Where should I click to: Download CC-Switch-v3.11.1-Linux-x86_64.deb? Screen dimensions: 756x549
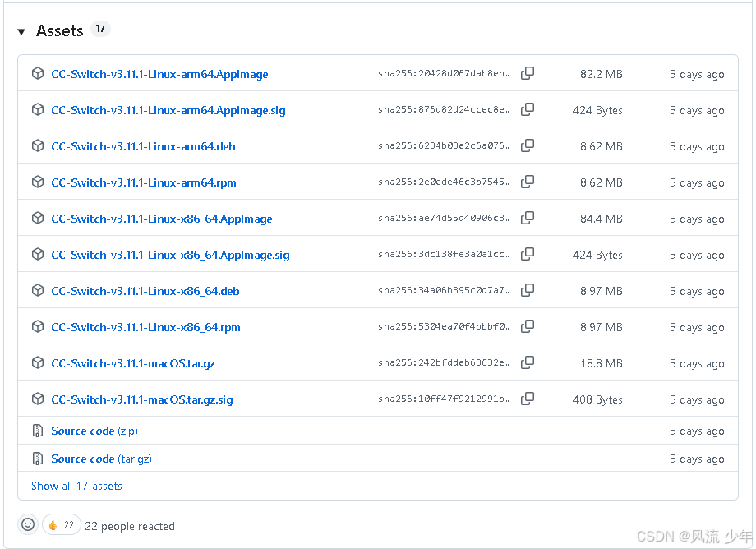[145, 291]
